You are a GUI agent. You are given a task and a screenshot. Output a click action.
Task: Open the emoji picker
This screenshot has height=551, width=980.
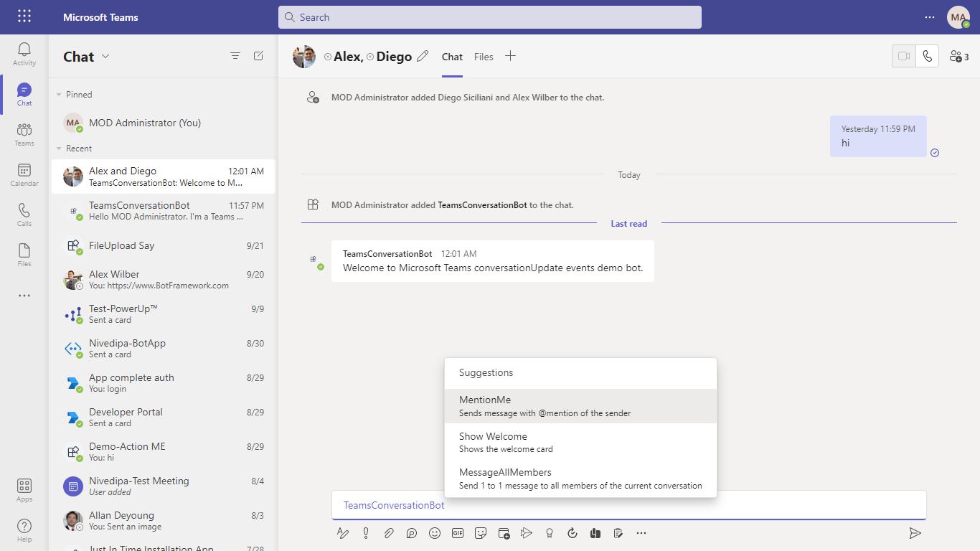435,533
